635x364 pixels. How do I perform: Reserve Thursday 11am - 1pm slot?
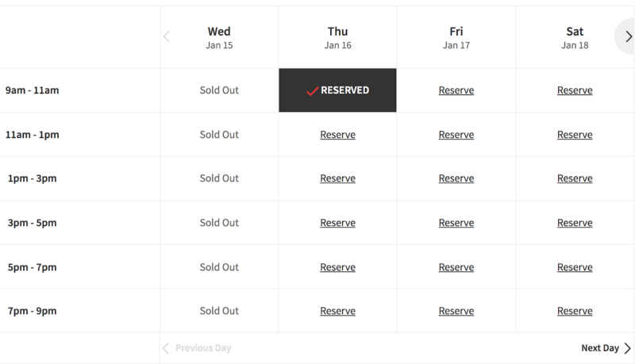click(x=338, y=135)
